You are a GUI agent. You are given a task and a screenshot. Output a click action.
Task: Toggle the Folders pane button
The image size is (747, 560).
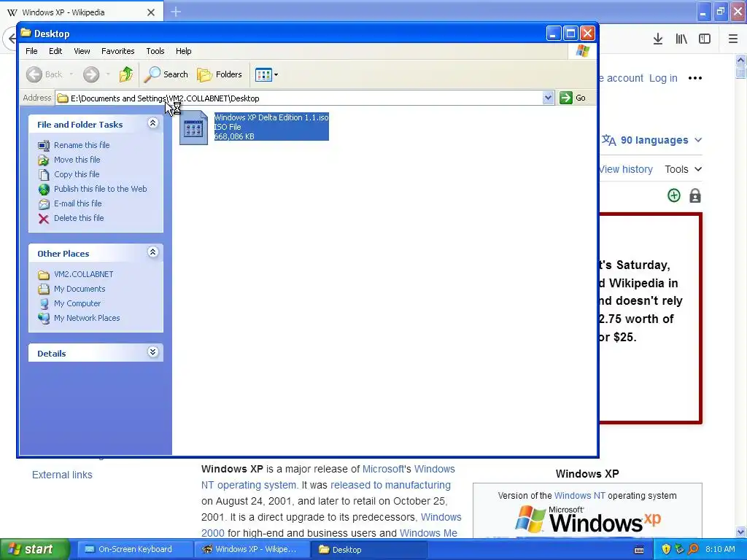pyautogui.click(x=220, y=74)
